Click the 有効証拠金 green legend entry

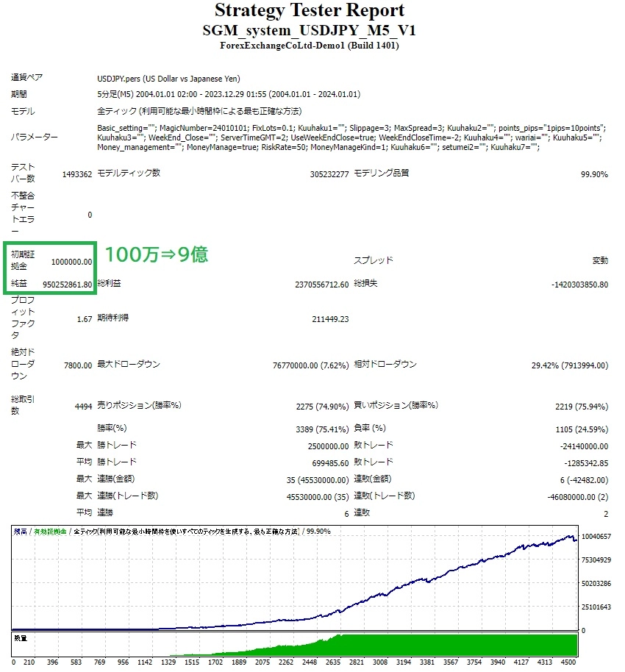pyautogui.click(x=50, y=532)
